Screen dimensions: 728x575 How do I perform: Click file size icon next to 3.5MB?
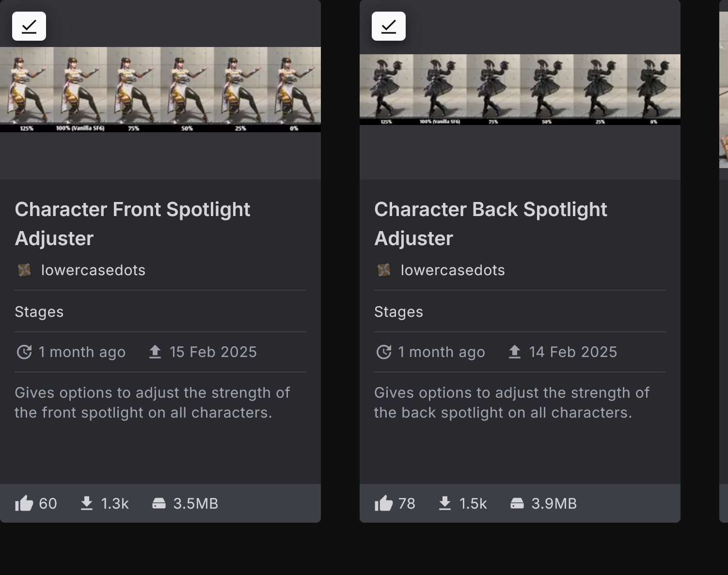click(159, 504)
